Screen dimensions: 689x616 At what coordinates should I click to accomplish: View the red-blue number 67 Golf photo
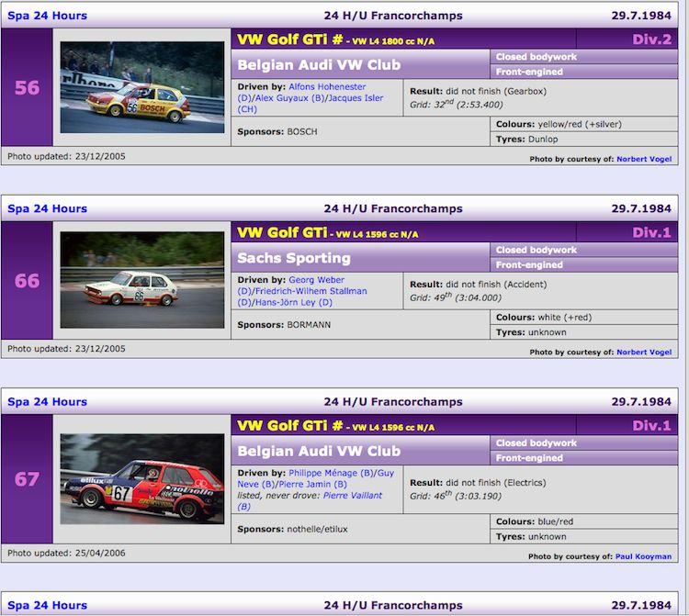coord(141,478)
